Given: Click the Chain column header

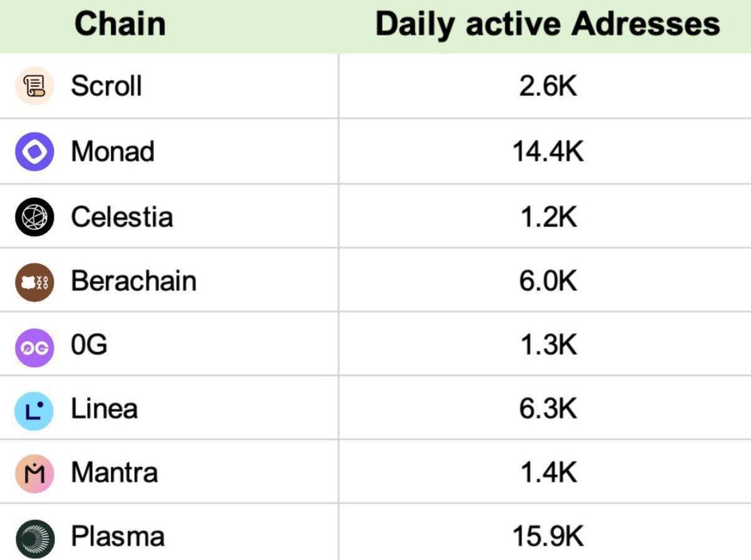Looking at the screenshot, I should tap(120, 24).
